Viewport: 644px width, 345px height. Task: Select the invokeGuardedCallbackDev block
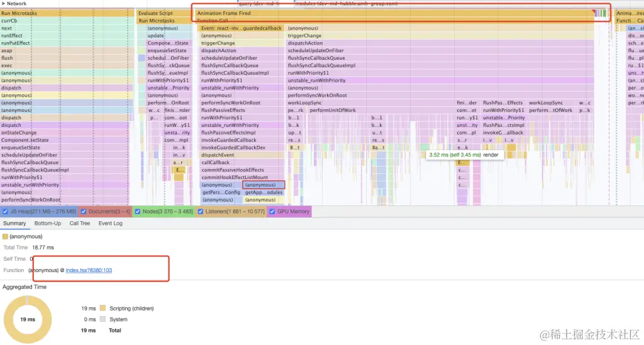click(241, 148)
